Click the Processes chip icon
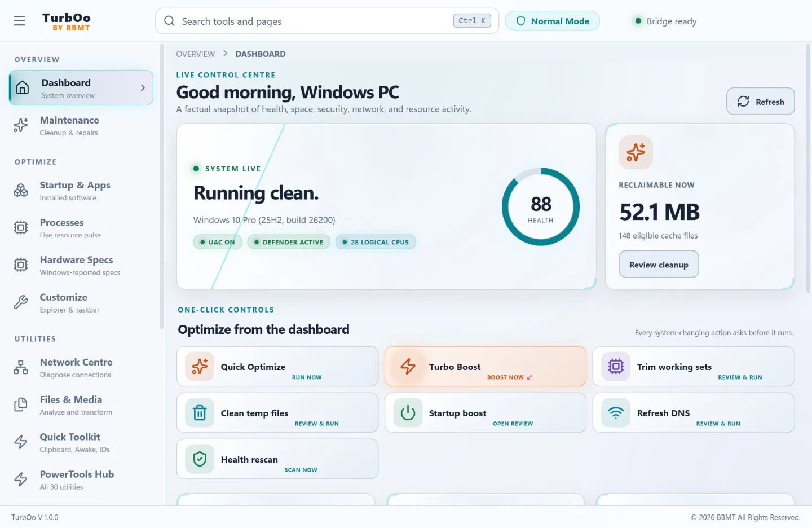 21,227
